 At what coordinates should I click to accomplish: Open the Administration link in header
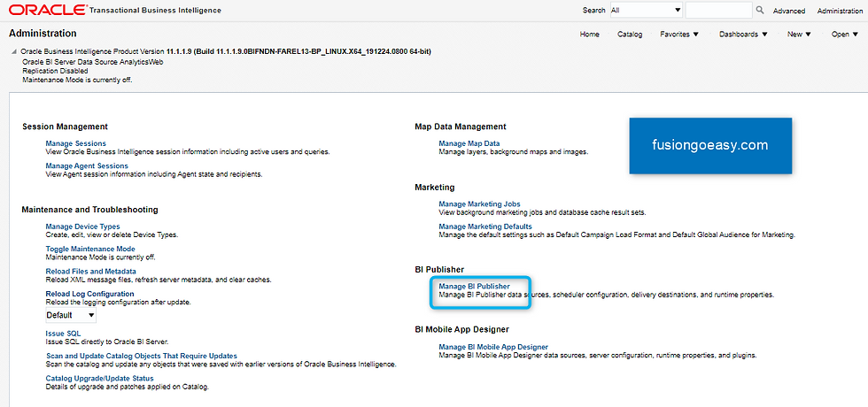(x=840, y=11)
